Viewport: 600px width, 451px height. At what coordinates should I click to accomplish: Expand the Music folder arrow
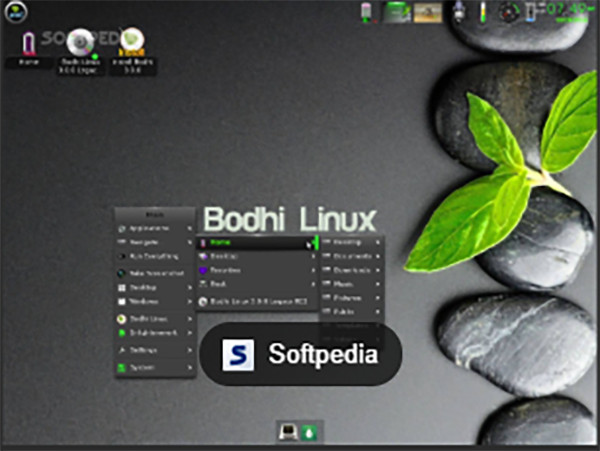tap(378, 284)
